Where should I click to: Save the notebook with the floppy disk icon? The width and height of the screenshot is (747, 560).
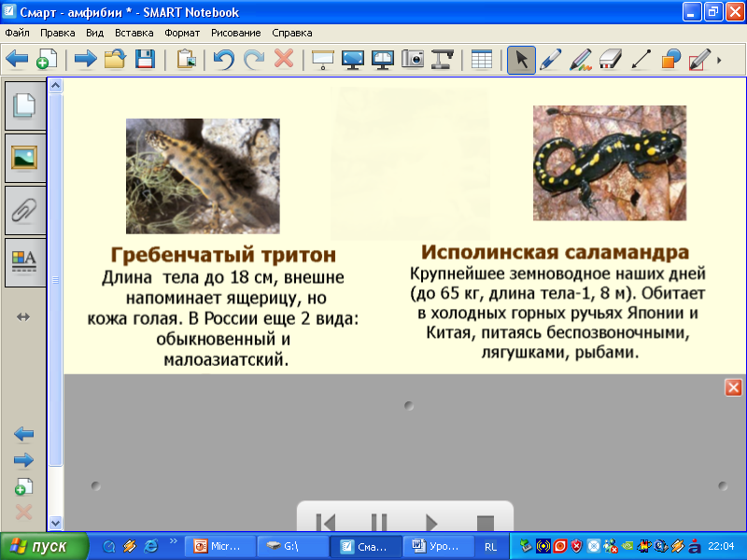point(145,60)
